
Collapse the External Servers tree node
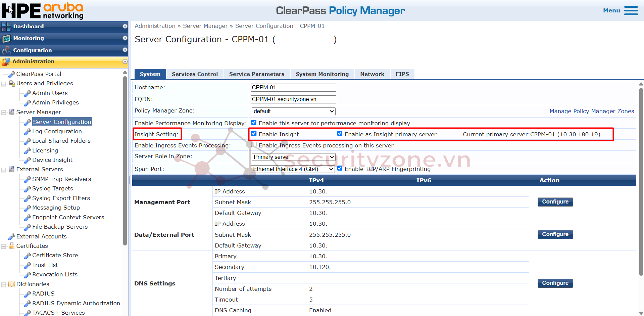click(x=4, y=170)
